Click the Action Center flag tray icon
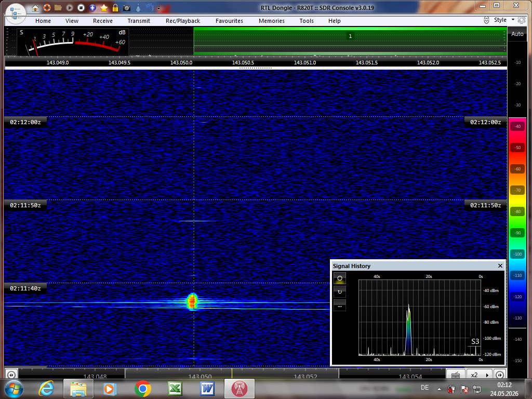532x399 pixels. click(x=464, y=389)
